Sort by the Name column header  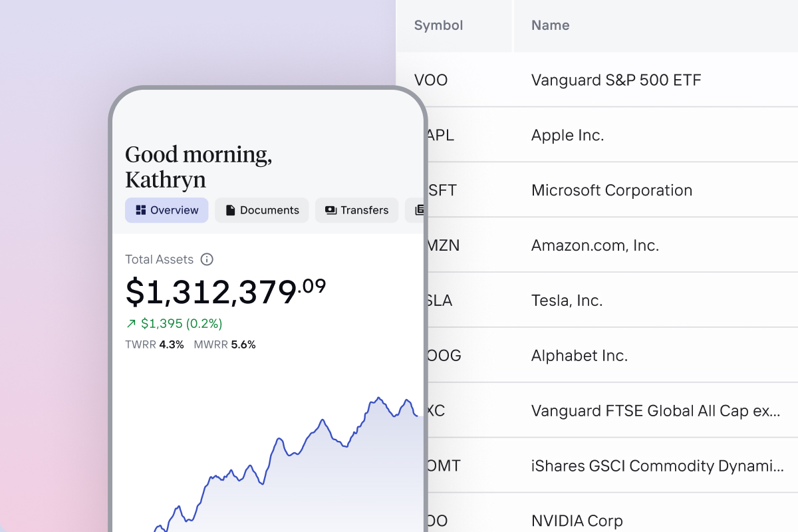[x=550, y=25]
